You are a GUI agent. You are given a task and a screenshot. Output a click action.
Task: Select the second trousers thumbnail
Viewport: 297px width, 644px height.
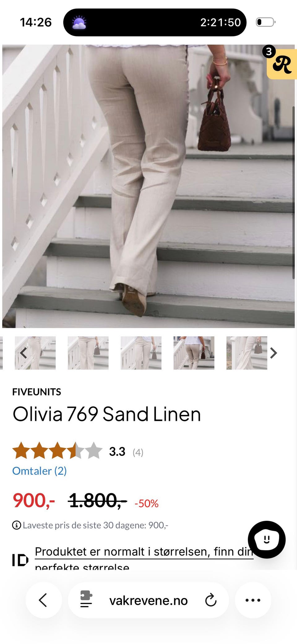(x=88, y=353)
